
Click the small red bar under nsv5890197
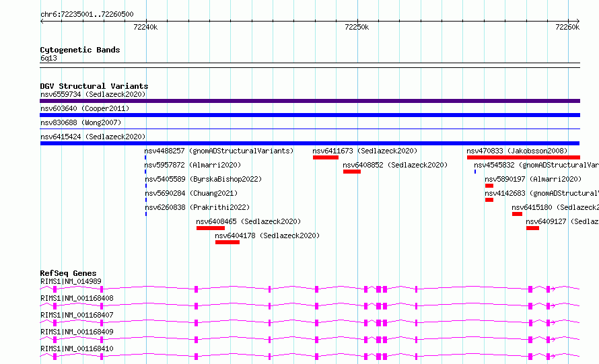[489, 186]
